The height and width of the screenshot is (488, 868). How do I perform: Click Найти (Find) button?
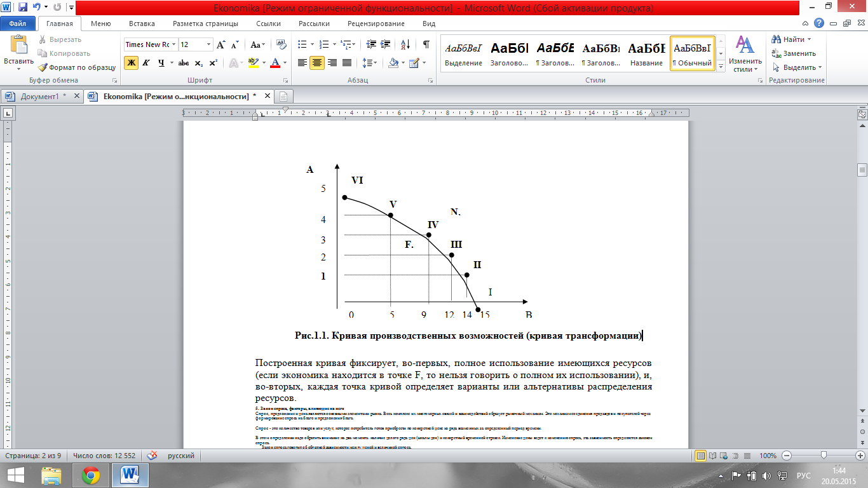[792, 39]
